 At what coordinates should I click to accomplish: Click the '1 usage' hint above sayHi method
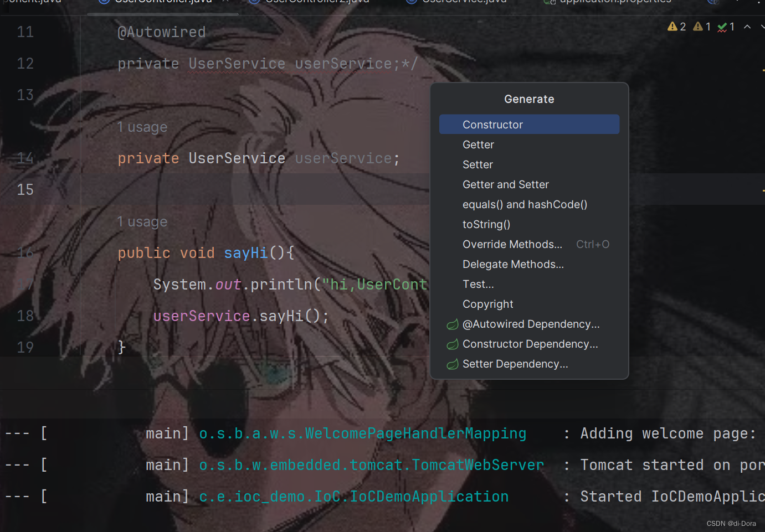(142, 221)
